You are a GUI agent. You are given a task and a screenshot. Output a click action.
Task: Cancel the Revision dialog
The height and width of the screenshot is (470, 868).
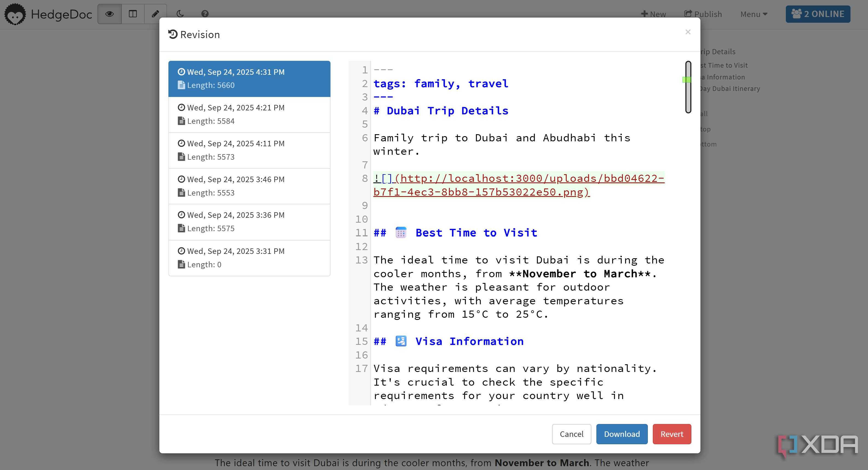point(571,434)
